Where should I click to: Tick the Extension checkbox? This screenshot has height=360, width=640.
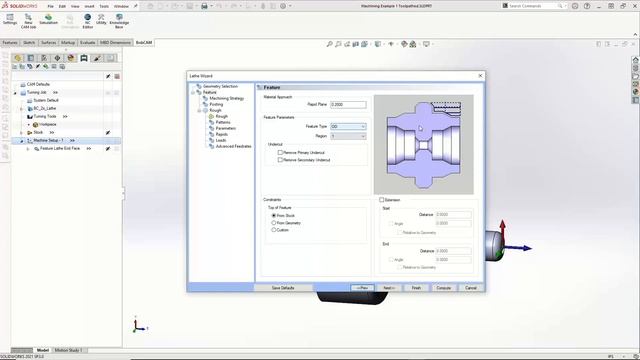coord(382,200)
